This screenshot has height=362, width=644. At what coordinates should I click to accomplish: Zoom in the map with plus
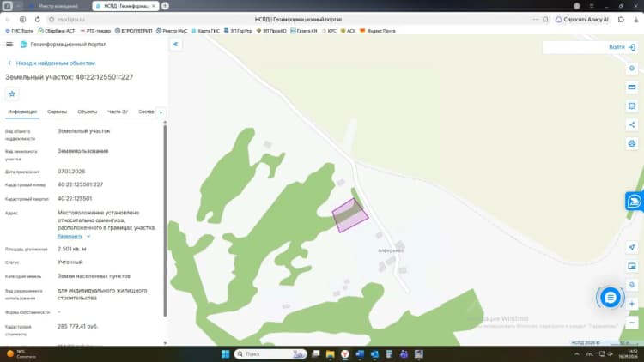coord(632,304)
